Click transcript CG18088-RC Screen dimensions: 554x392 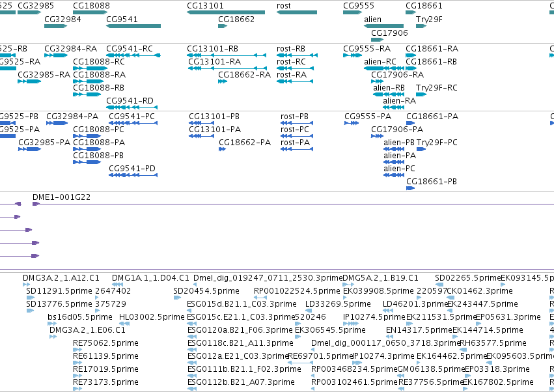pos(99,62)
